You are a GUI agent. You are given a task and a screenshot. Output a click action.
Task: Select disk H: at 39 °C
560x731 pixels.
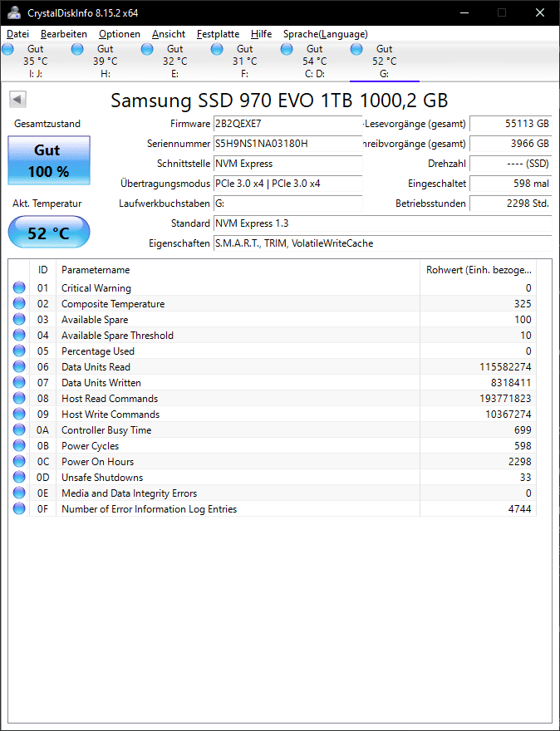[x=106, y=61]
